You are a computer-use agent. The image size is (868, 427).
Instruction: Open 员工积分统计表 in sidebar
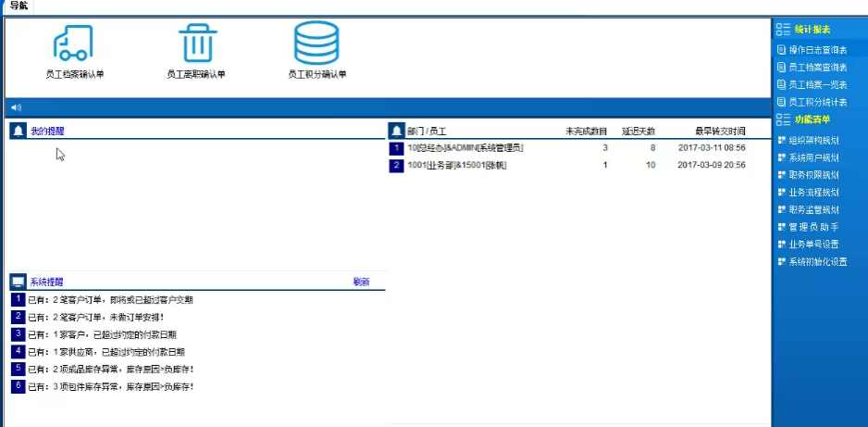[817, 102]
